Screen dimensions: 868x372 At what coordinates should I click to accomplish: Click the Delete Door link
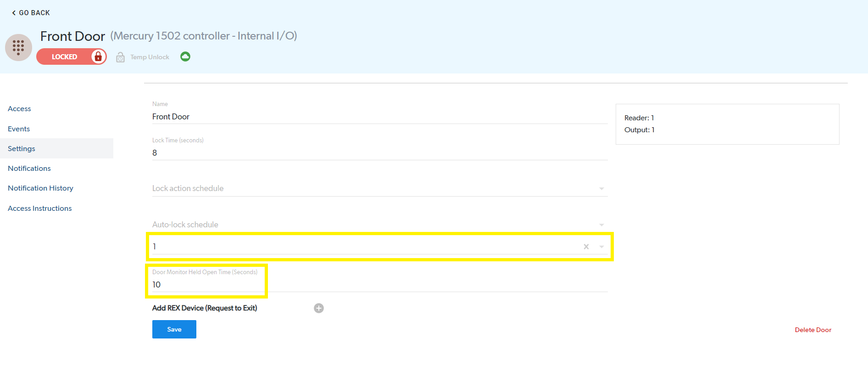tap(813, 330)
